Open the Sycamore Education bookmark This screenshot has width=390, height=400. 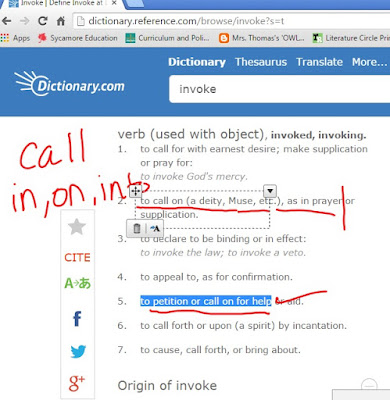click(x=78, y=38)
